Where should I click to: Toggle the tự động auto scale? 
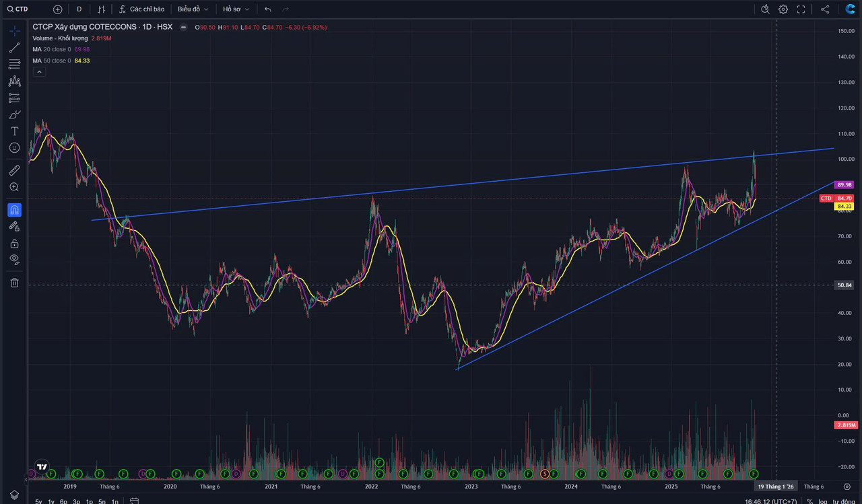click(x=844, y=501)
